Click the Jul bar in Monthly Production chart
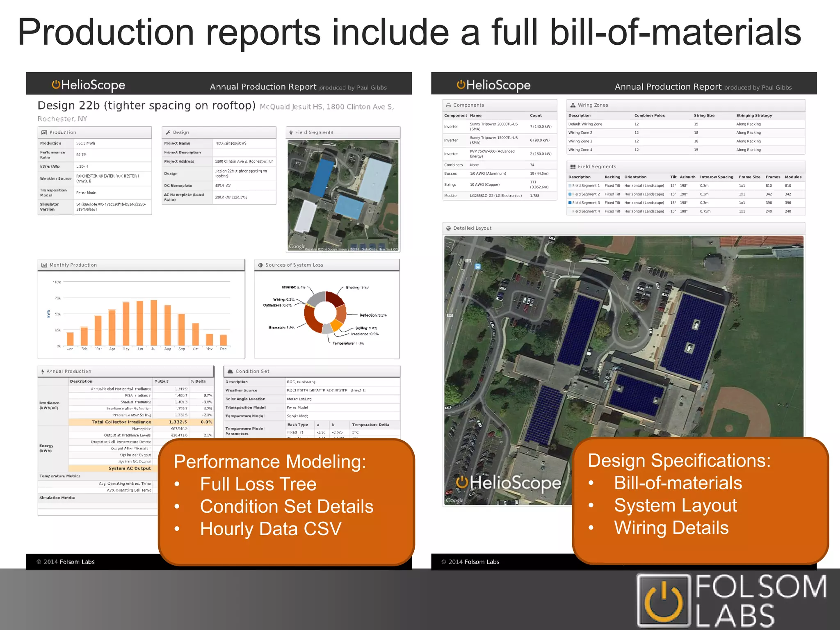The image size is (840, 630). (x=154, y=323)
